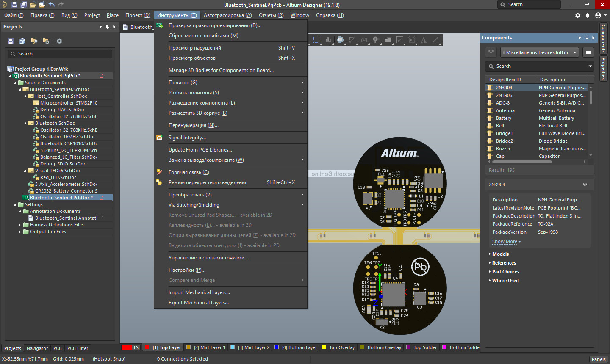Screen dimensions: 610x364
Task: Click the Components panel filter funnel icon
Action: click(491, 52)
